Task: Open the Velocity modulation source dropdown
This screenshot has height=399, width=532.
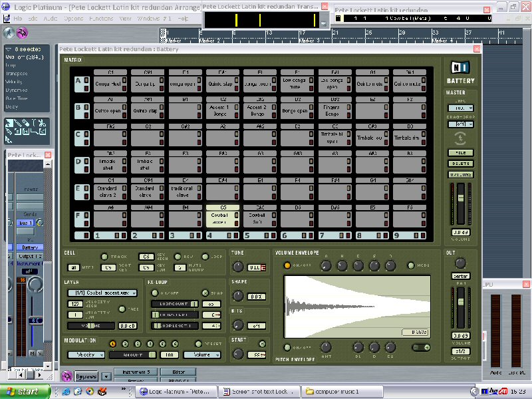Action: (x=85, y=354)
